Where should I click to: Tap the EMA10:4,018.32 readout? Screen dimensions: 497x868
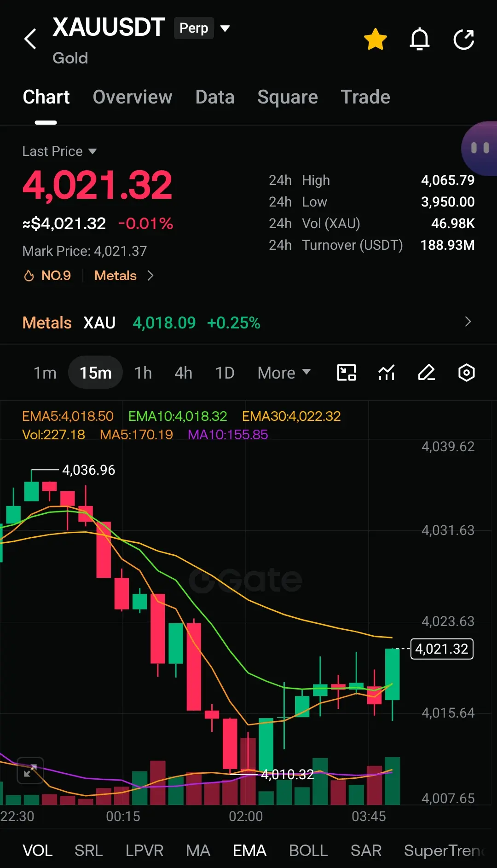pyautogui.click(x=178, y=416)
